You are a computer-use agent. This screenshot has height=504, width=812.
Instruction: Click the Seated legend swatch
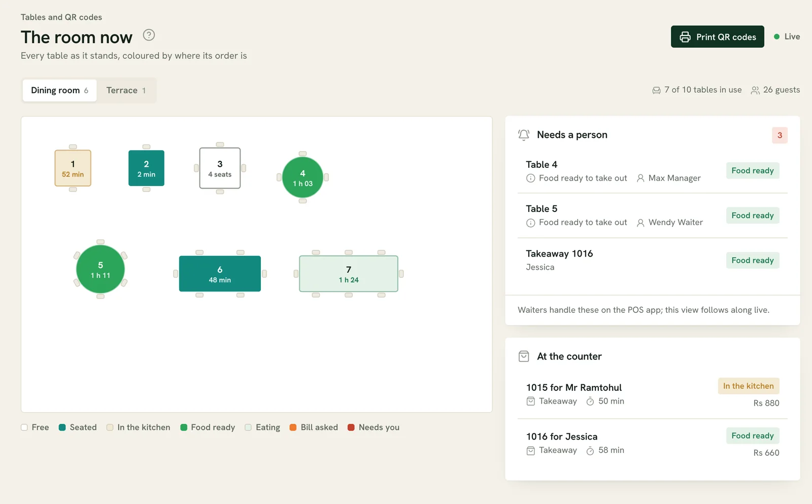point(62,427)
